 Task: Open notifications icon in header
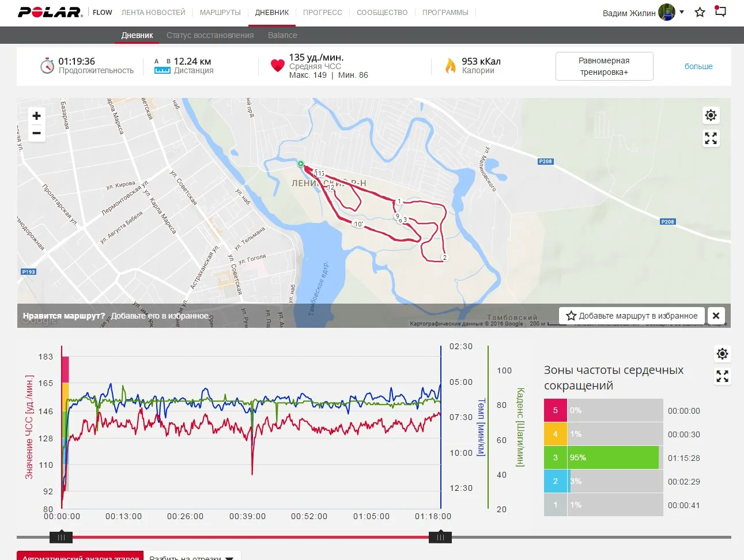click(720, 11)
